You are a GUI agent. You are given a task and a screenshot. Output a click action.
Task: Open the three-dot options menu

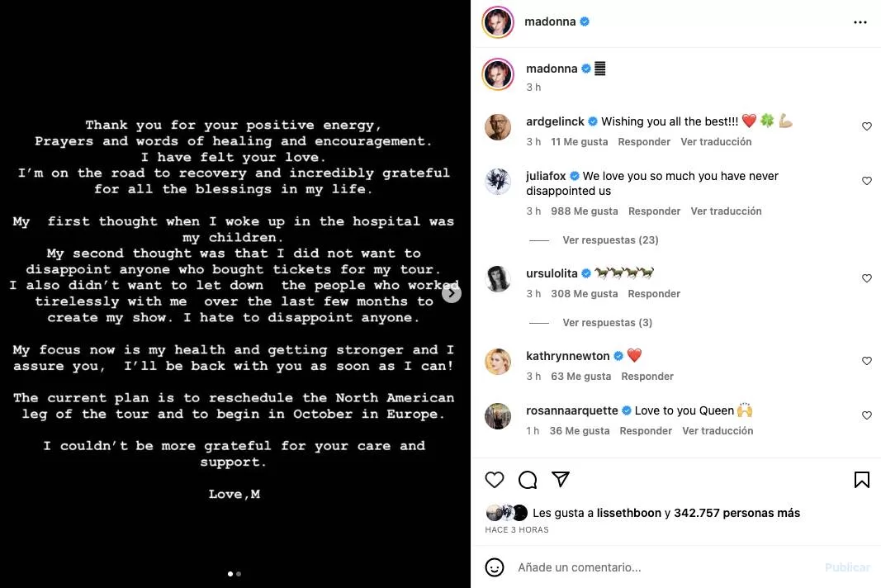860,22
